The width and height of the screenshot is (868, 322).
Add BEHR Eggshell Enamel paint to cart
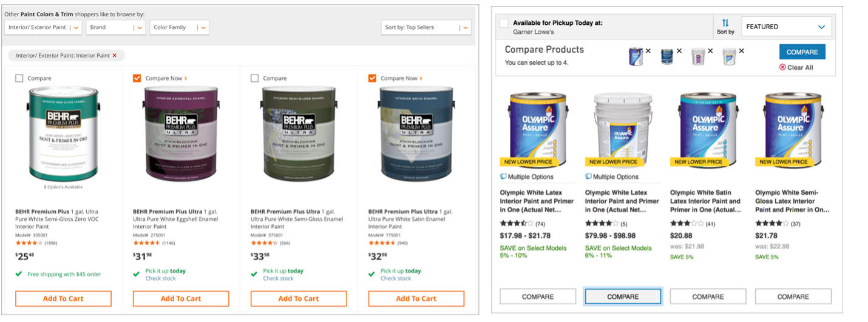(x=181, y=298)
